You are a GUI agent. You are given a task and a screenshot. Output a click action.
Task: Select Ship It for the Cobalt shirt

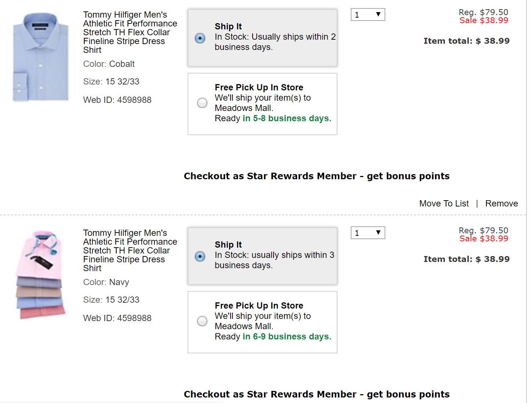200,38
